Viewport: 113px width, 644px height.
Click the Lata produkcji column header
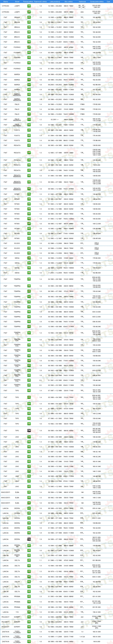point(55,1)
